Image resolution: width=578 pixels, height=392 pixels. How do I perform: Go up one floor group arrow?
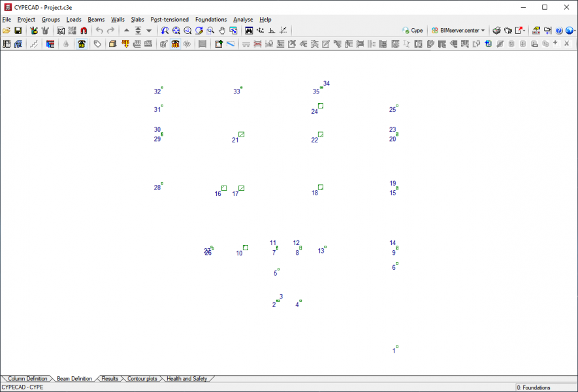tap(127, 31)
